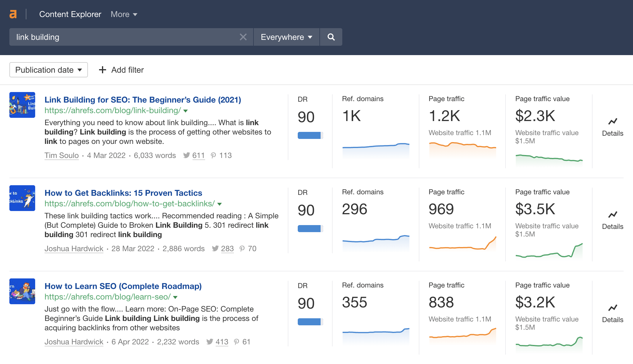
Task: Expand the URL caret for ahrefs.com/blog/learn-seo
Action: [175, 297]
